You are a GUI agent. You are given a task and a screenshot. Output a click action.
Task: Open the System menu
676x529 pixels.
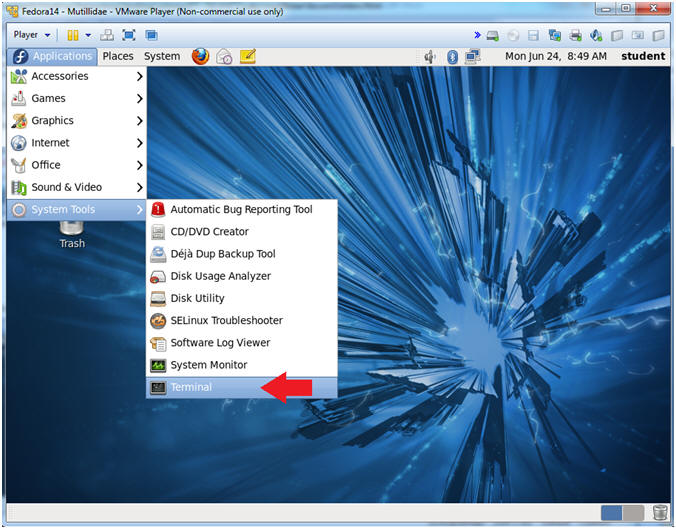(162, 56)
